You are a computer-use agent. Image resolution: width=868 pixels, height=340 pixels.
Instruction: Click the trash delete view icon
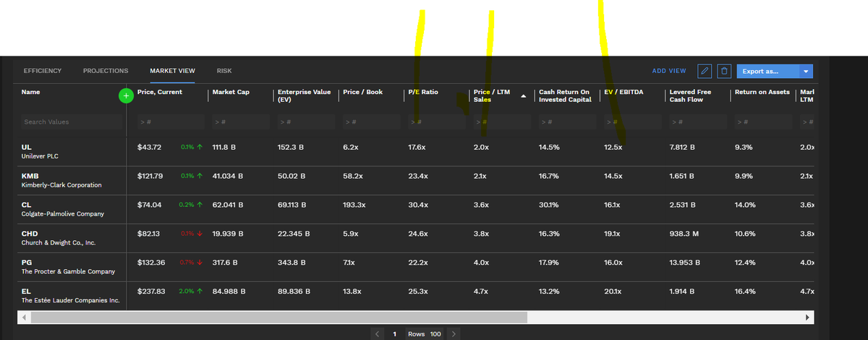coord(723,71)
